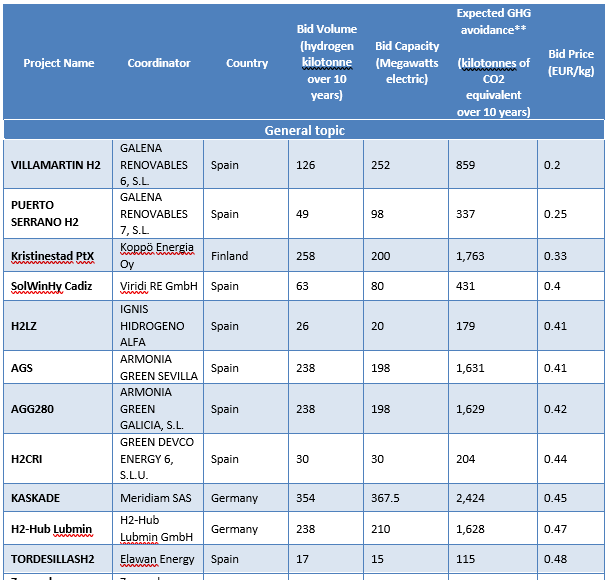
Task: Click the Bid Price header cell
Action: point(571,62)
